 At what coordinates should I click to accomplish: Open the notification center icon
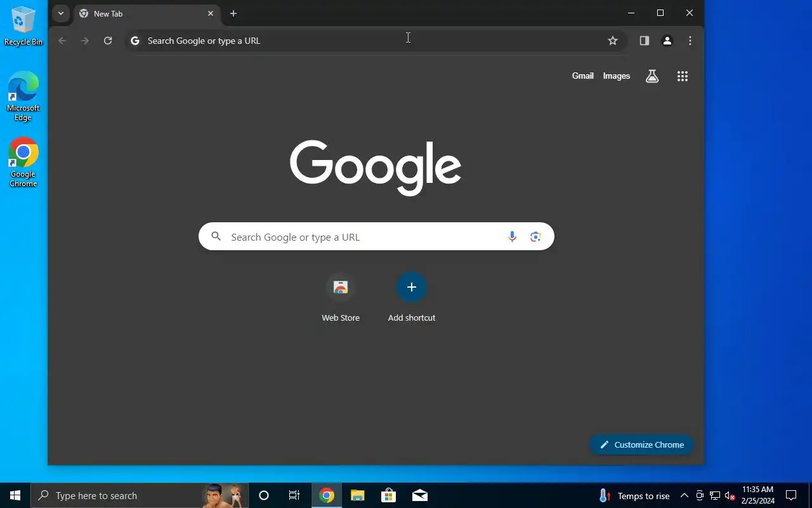tap(791, 495)
